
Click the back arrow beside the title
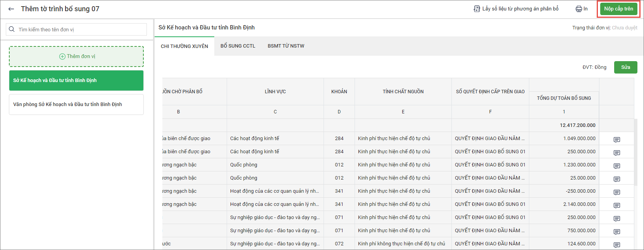click(11, 9)
